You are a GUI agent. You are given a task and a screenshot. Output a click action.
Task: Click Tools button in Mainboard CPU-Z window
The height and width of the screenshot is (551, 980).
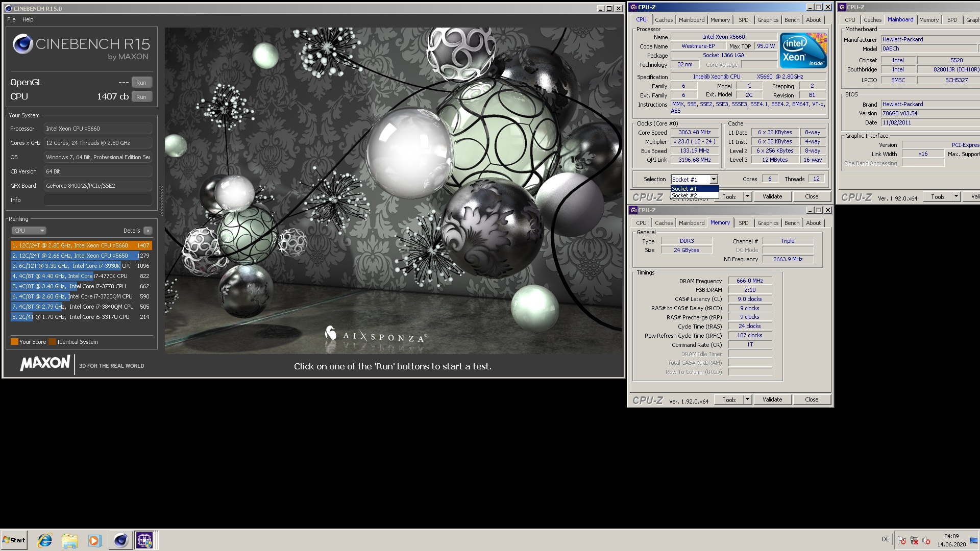point(938,196)
